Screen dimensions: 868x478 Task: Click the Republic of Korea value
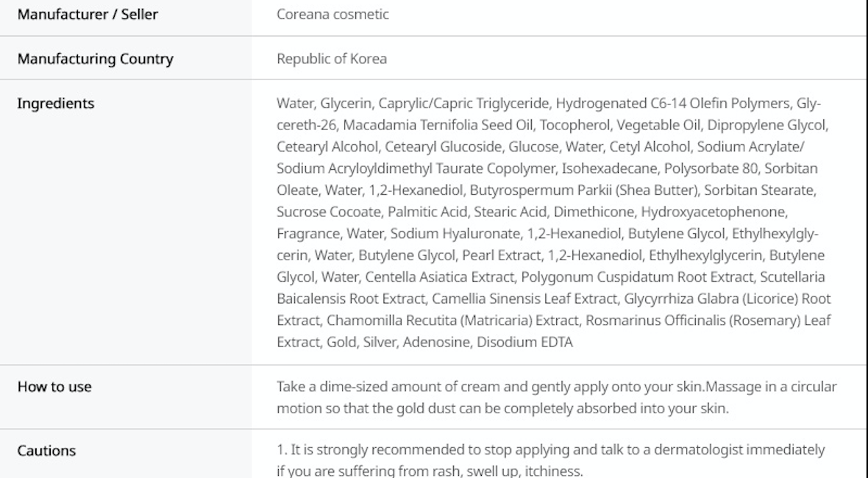(x=332, y=59)
